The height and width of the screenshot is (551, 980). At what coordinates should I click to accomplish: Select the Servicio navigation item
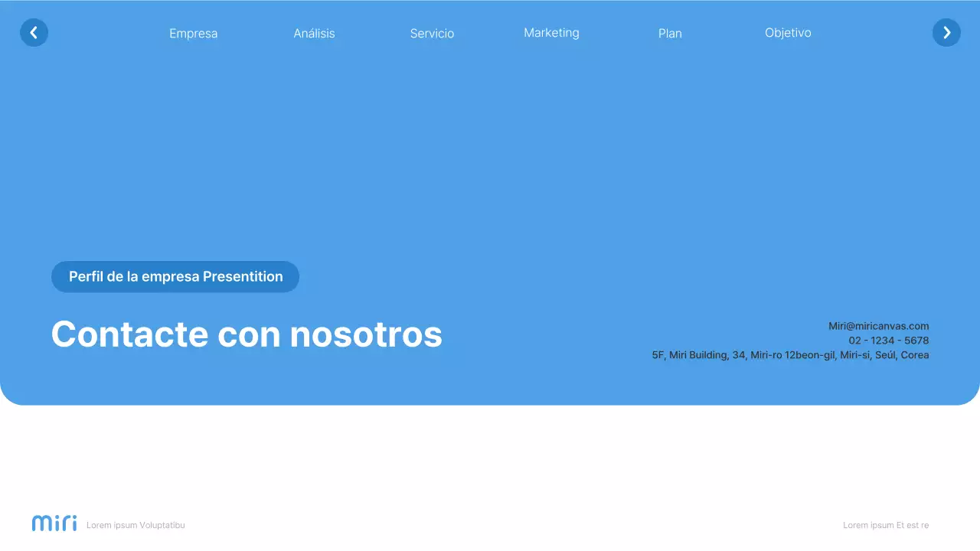pos(432,33)
